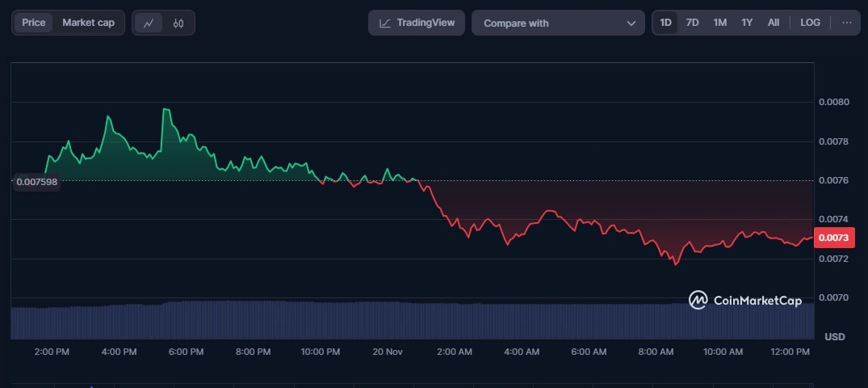Open TradingView chart mode
Image resolution: width=868 pixels, height=388 pixels.
pyautogui.click(x=417, y=23)
